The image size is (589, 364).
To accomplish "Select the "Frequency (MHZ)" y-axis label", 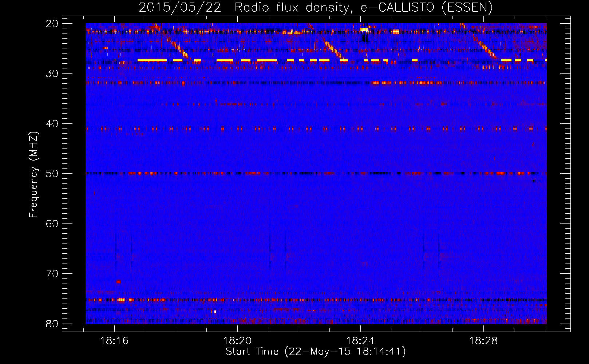I will [33, 175].
